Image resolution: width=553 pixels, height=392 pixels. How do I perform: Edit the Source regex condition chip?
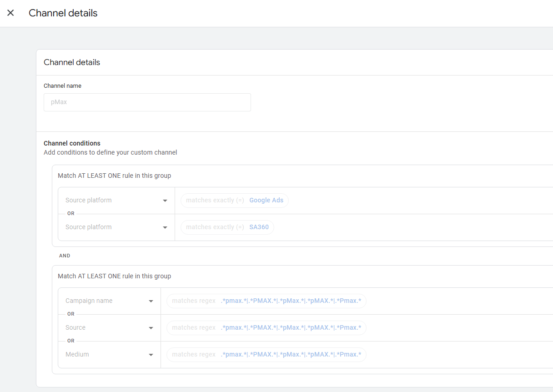(266, 328)
